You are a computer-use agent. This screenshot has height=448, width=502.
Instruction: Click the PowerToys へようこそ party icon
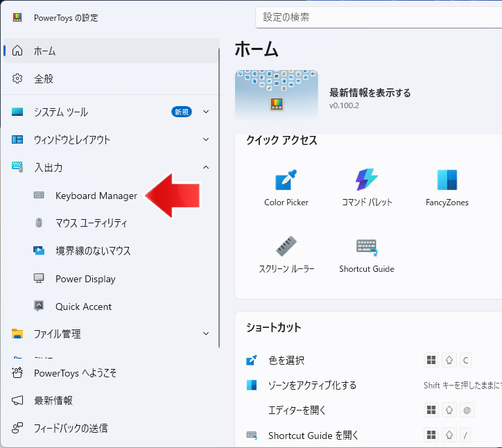[17, 372]
